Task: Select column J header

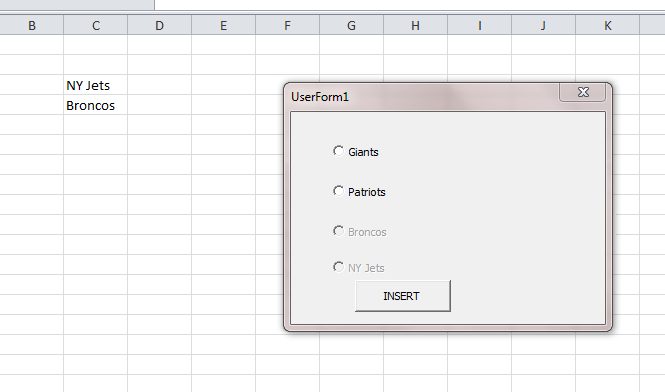Action: coord(544,25)
